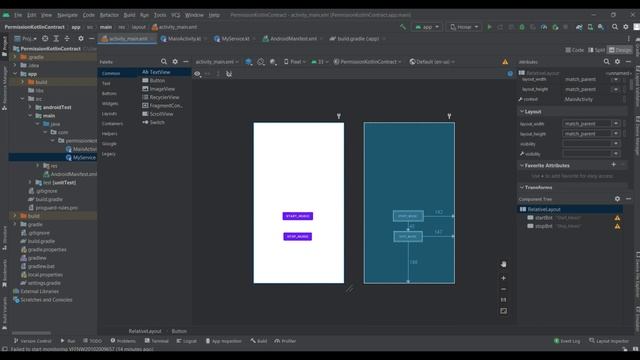Select MyService in project tree
Image resolution: width=640 pixels, height=360 pixels.
tap(84, 157)
